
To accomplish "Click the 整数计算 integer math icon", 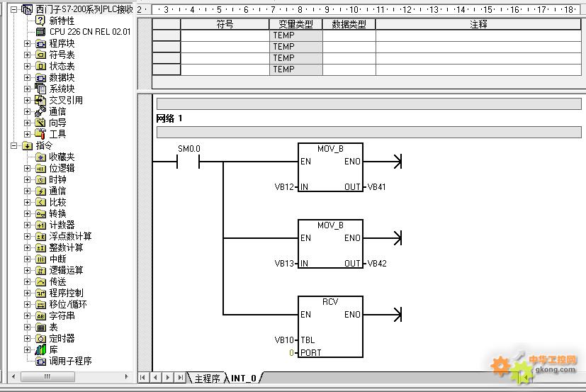I will (x=40, y=247).
